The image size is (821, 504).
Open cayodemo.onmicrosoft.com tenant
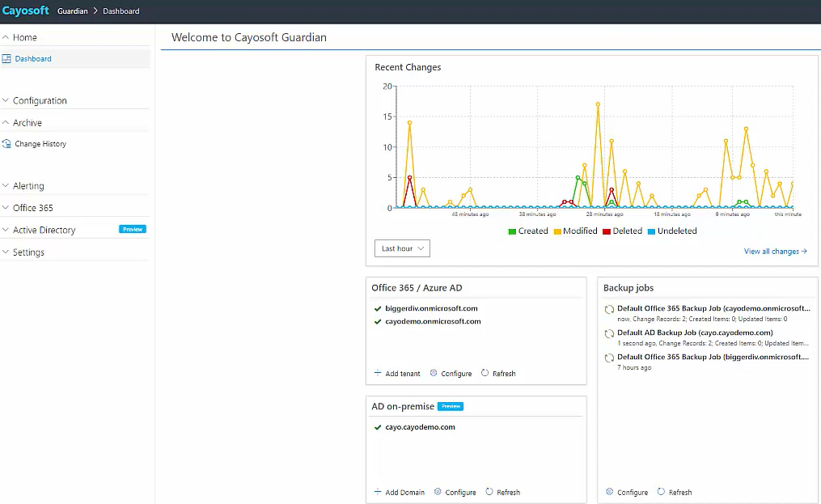coord(433,322)
